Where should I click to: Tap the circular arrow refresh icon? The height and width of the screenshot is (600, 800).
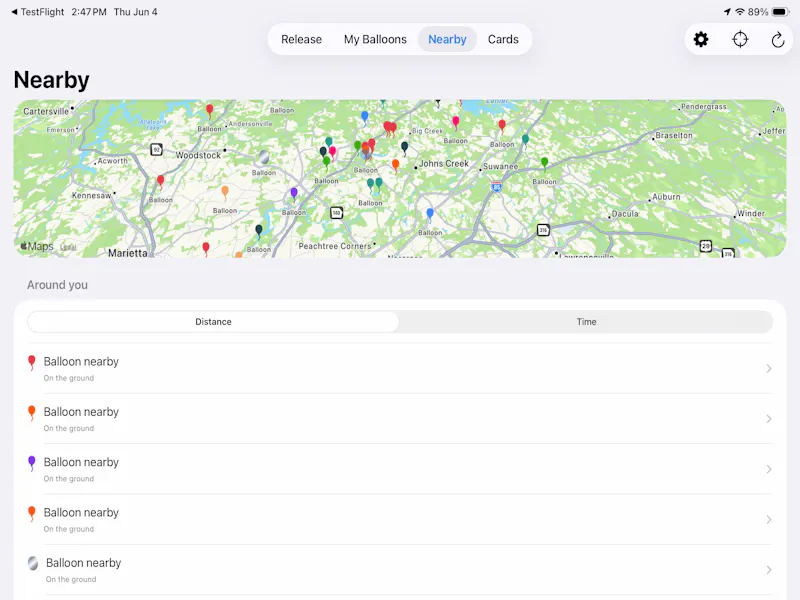(778, 39)
